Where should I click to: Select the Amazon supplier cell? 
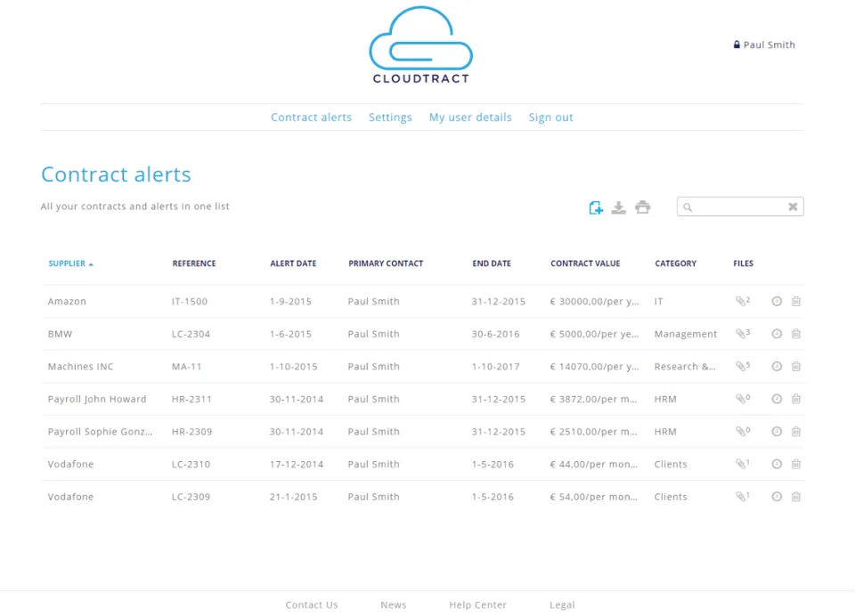click(67, 301)
